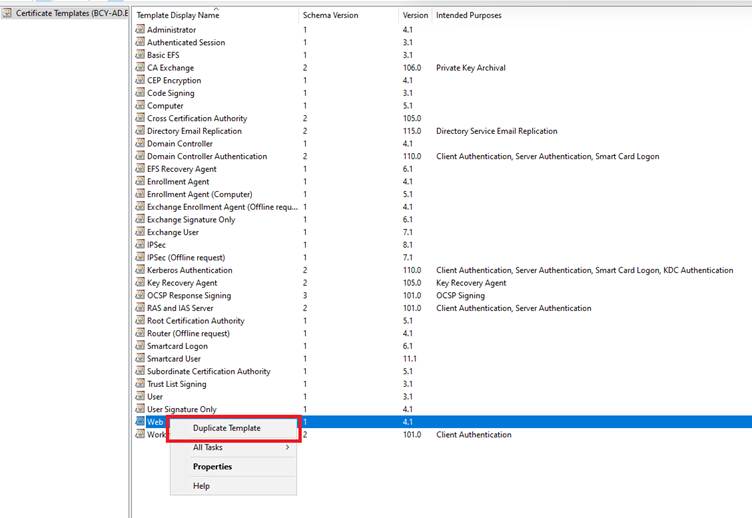Open the All Tasks submenu

234,447
